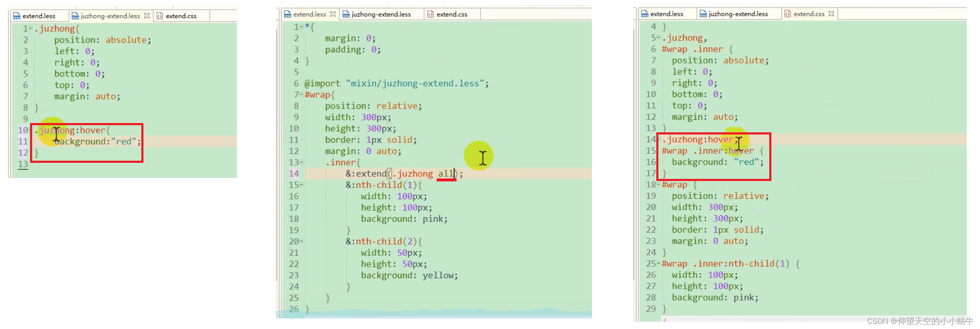Select extend.css tab in right editor
The width and height of the screenshot is (980, 329).
809,14
